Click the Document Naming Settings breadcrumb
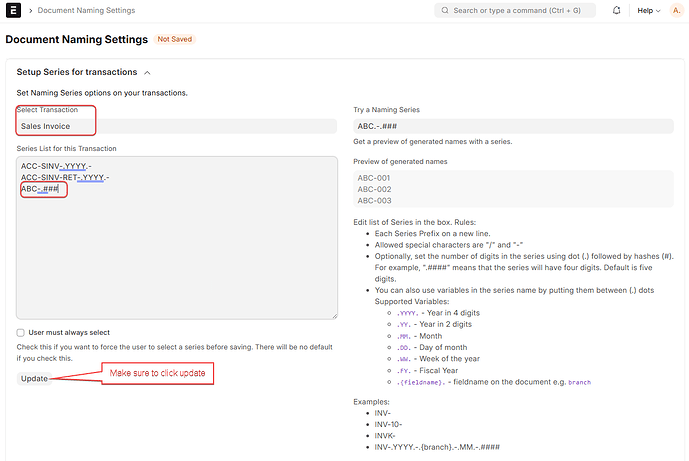 point(88,11)
